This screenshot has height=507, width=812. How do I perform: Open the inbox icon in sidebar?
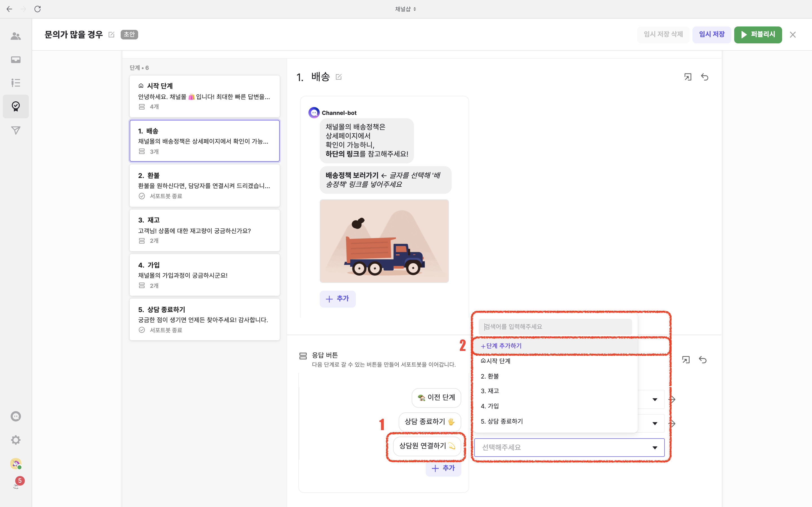[x=16, y=60]
